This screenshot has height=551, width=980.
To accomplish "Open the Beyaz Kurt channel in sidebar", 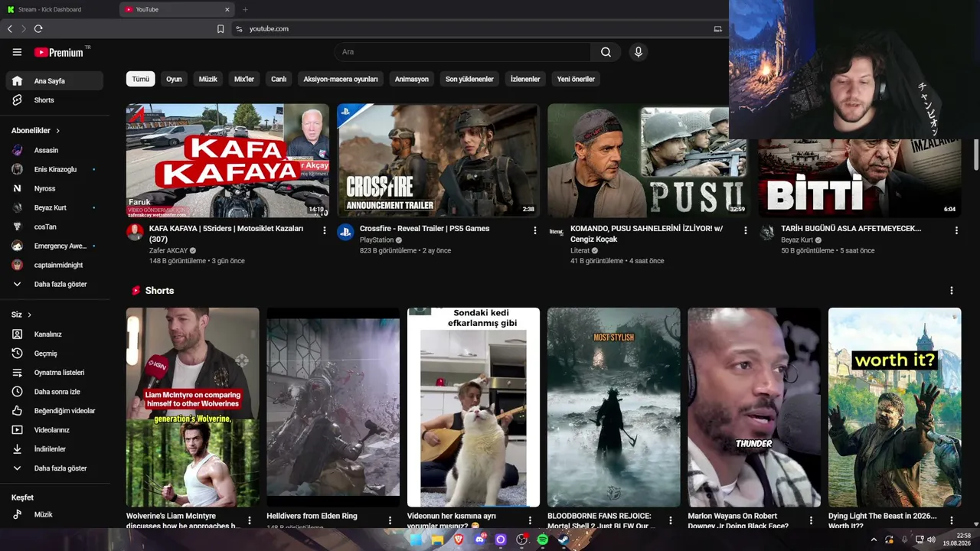I will 54,207.
